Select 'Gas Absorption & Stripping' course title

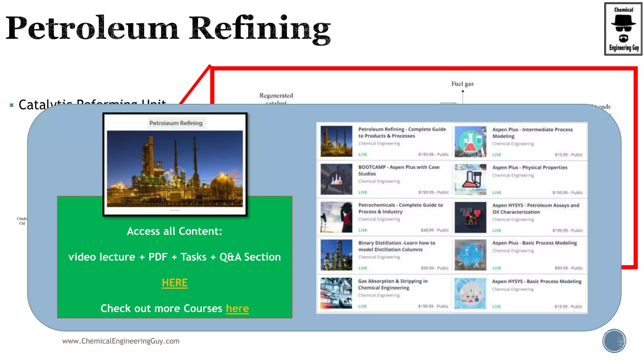pyautogui.click(x=393, y=284)
